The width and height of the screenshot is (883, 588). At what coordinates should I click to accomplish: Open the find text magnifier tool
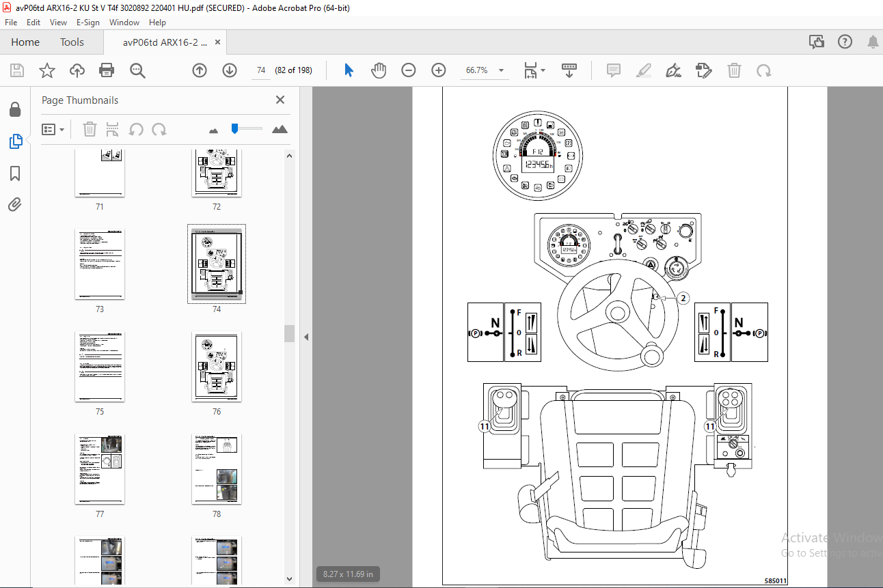[137, 70]
